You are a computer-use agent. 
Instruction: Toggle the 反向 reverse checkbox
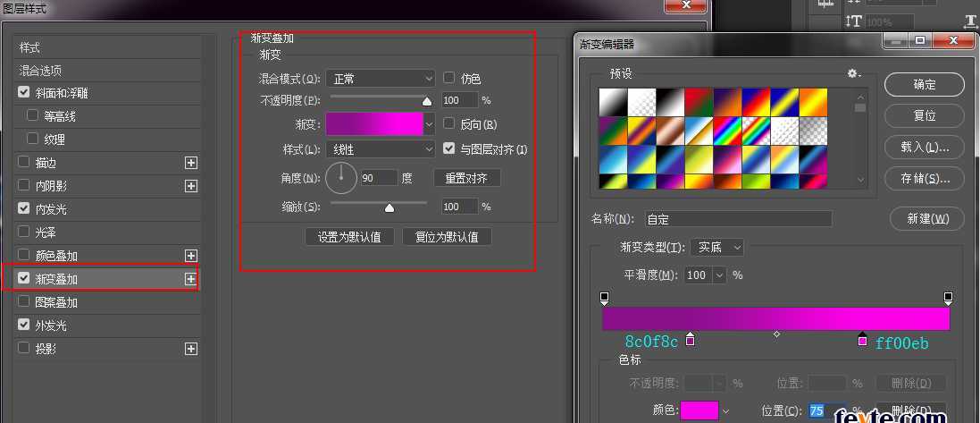[x=449, y=124]
